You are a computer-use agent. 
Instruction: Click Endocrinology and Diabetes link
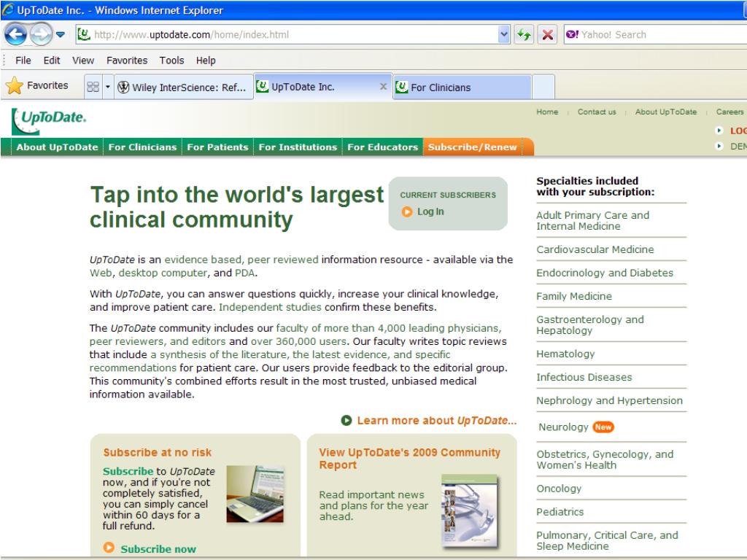click(x=605, y=273)
